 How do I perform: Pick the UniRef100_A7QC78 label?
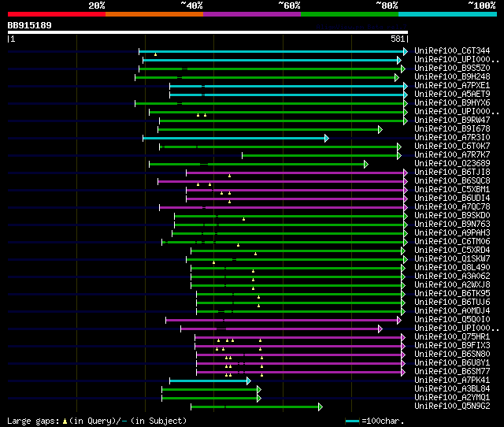pos(452,207)
